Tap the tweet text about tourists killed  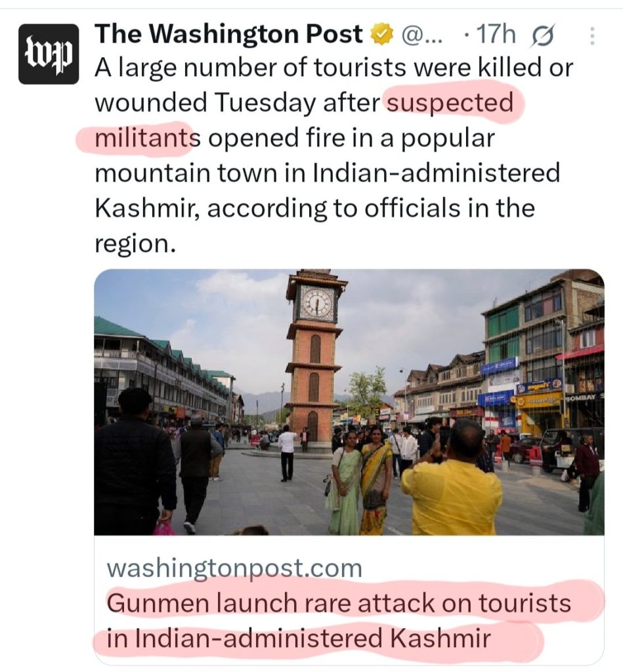(333, 155)
